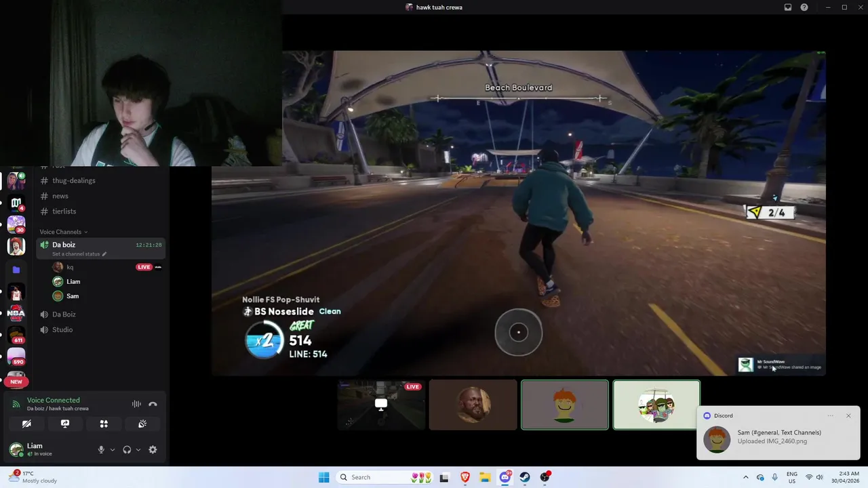This screenshot has width=868, height=488.
Task: Switch the ENG US input language
Action: tap(792, 477)
